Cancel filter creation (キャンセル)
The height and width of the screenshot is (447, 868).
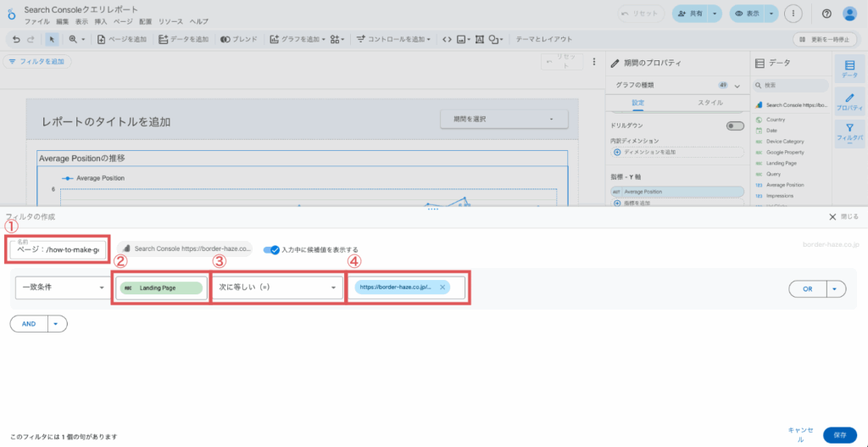point(800,435)
